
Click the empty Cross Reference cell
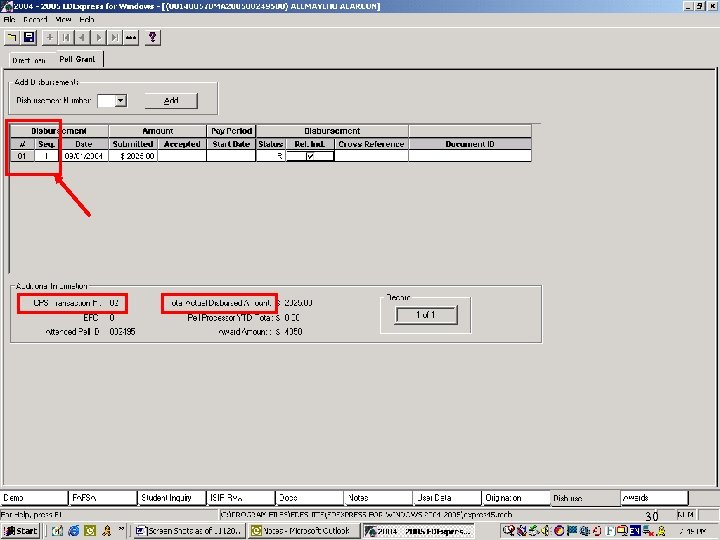371,156
